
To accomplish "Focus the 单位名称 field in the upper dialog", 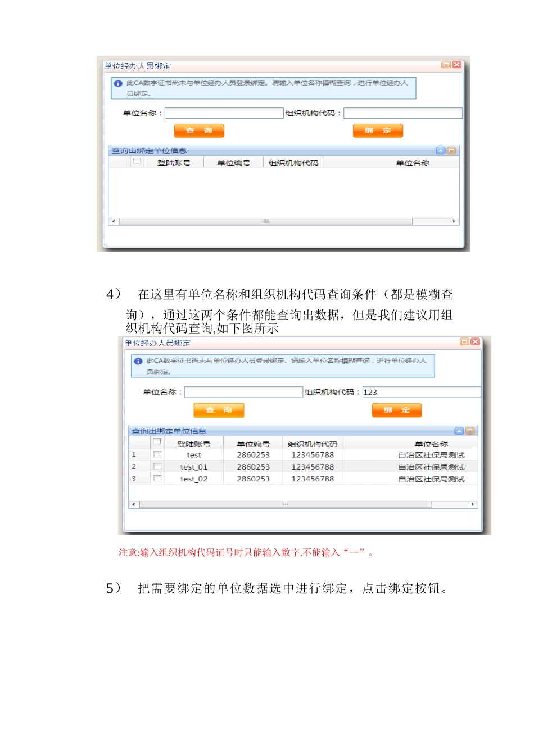I will (x=224, y=113).
